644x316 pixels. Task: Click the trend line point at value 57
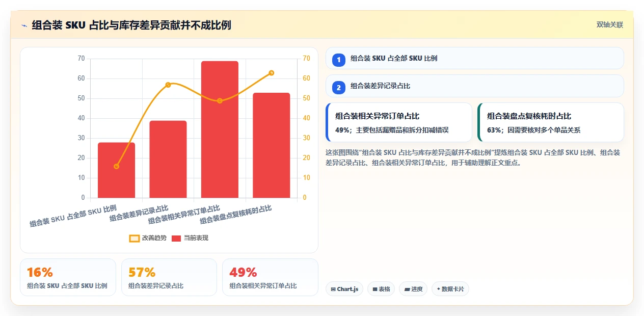pyautogui.click(x=168, y=85)
